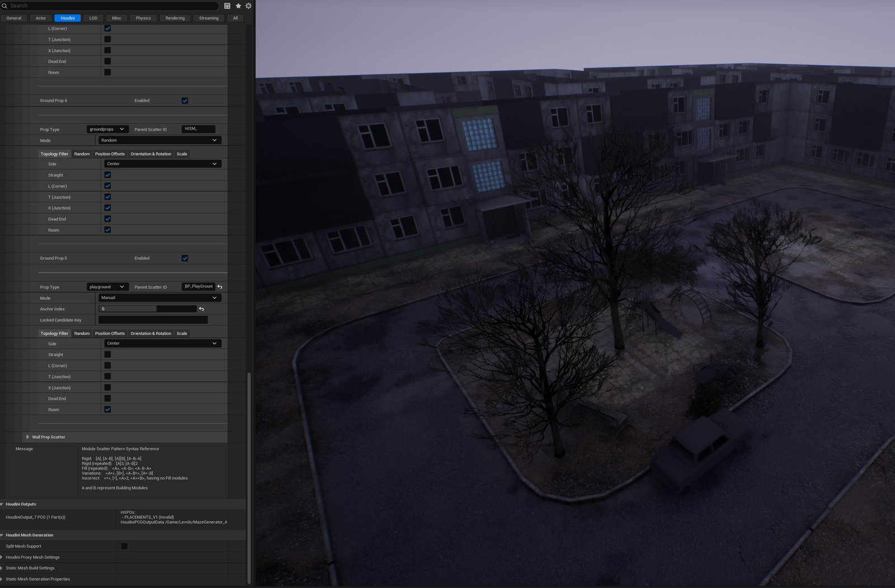Viewport: 895px width, 588px height.
Task: Click Locked Candidate Key input field
Action: pos(153,320)
